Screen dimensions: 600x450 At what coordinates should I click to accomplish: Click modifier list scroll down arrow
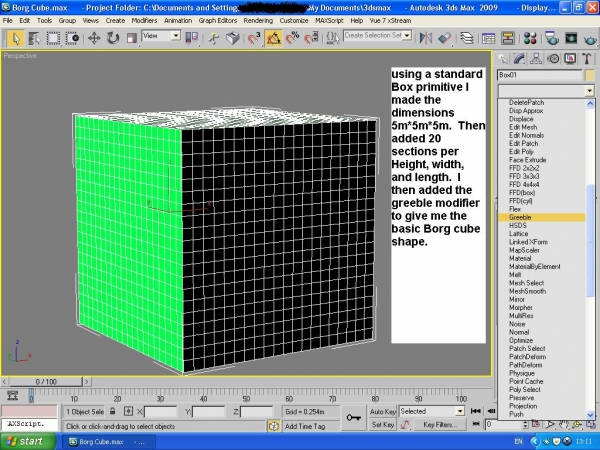(x=590, y=414)
